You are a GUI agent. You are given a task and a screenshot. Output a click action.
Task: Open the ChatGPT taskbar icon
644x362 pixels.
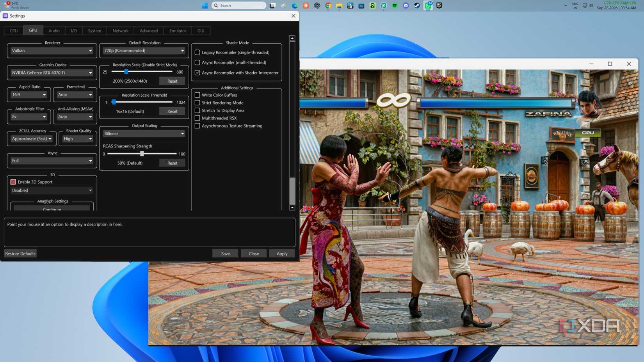tap(317, 5)
